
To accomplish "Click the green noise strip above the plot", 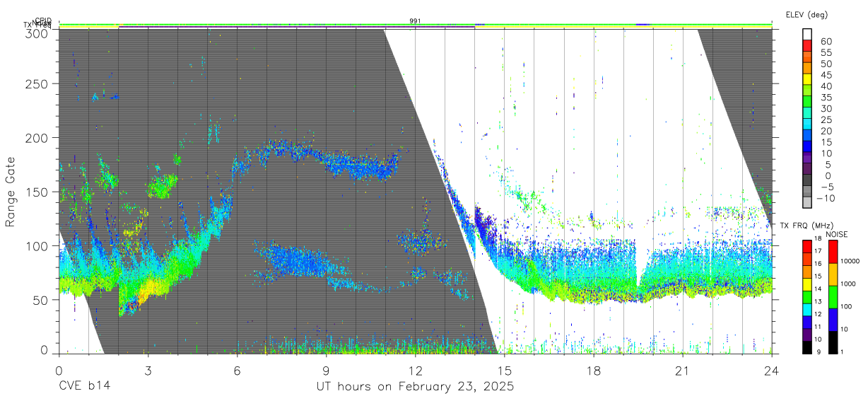I will (x=416, y=25).
